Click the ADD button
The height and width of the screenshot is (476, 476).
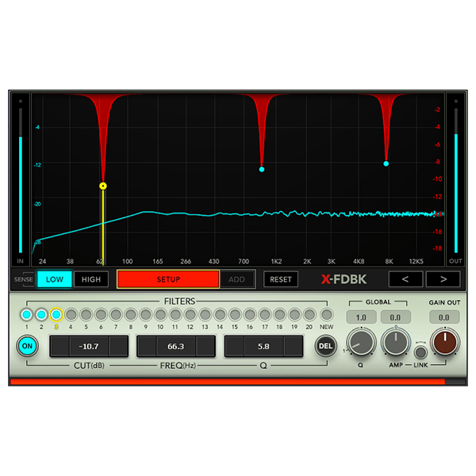pos(237,279)
